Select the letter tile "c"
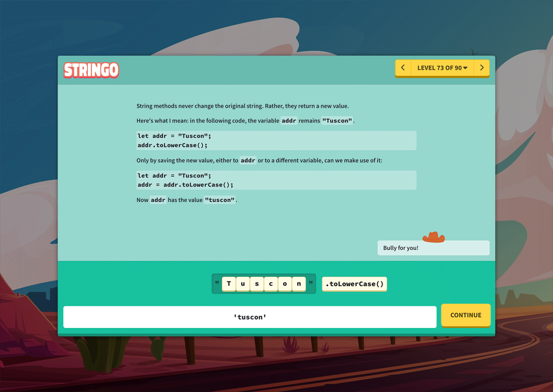 (271, 284)
